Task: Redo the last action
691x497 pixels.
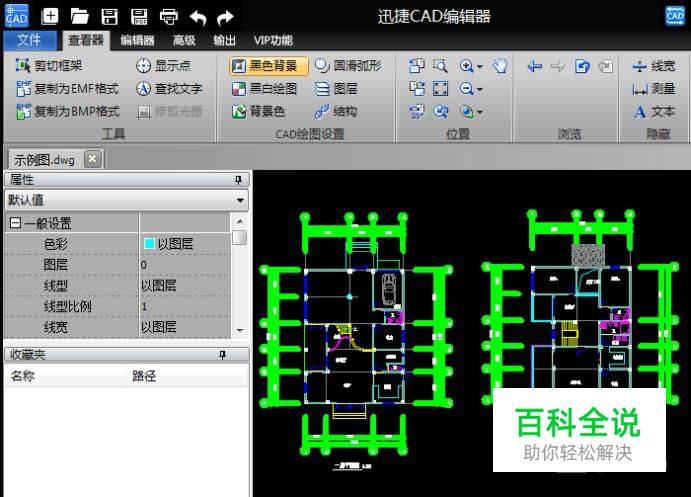Action: (225, 18)
